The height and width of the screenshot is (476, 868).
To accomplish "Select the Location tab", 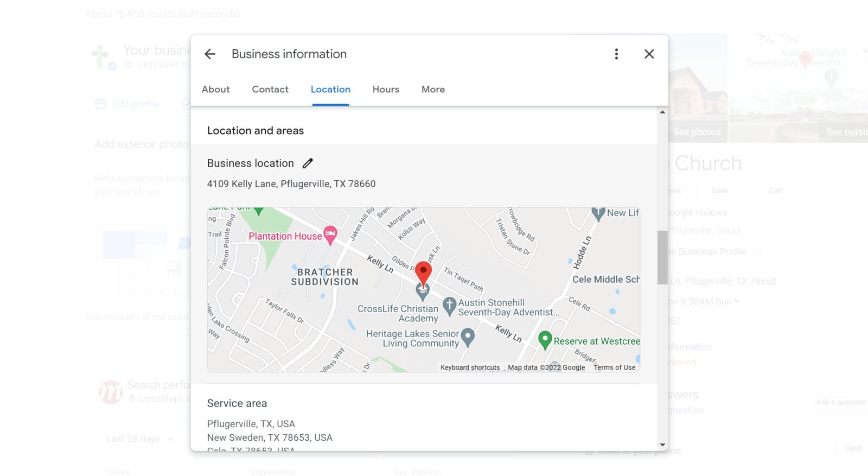I will coord(330,90).
